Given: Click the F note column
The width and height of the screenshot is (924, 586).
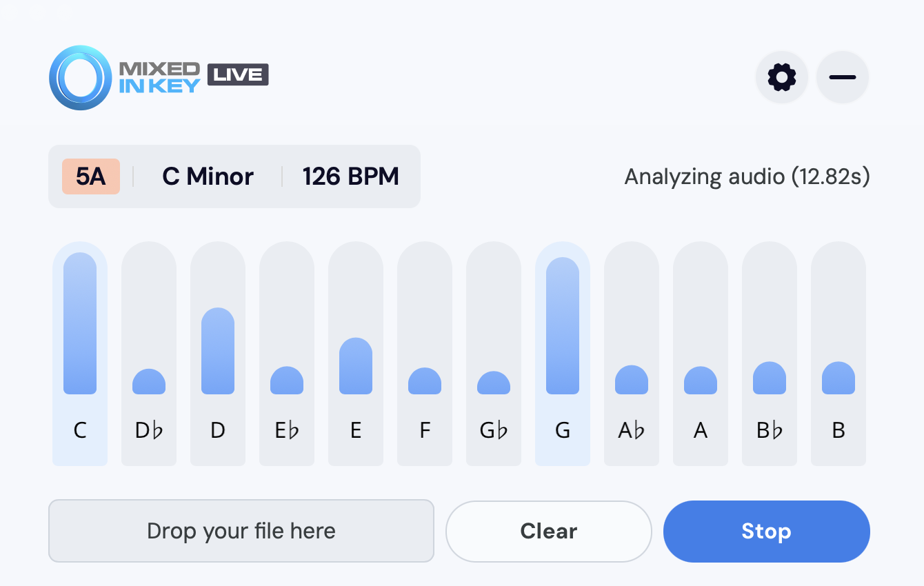Looking at the screenshot, I should coord(425,353).
